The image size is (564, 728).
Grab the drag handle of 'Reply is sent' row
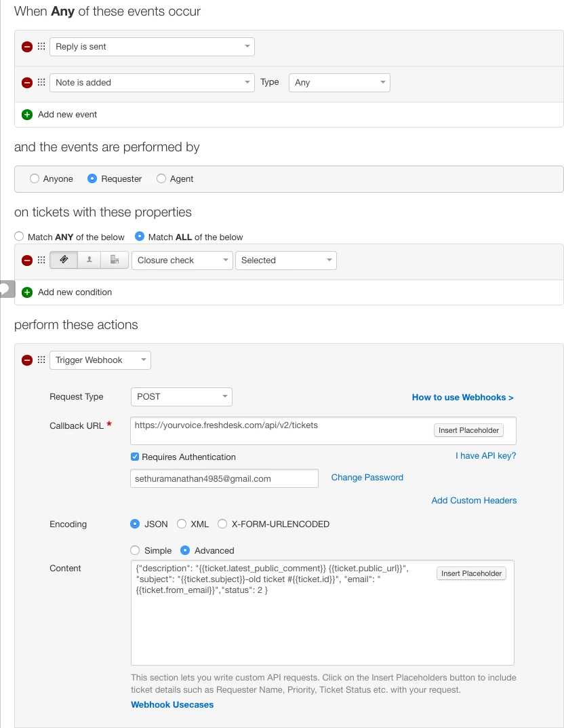[x=41, y=46]
